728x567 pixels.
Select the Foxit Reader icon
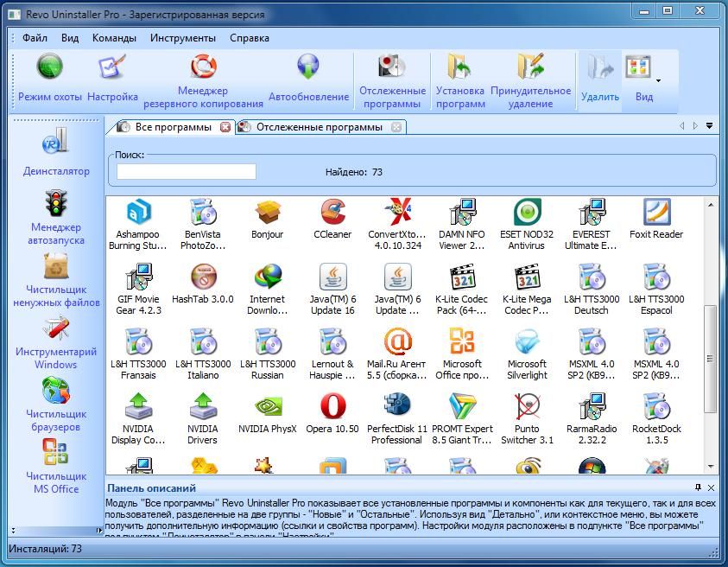pos(656,212)
